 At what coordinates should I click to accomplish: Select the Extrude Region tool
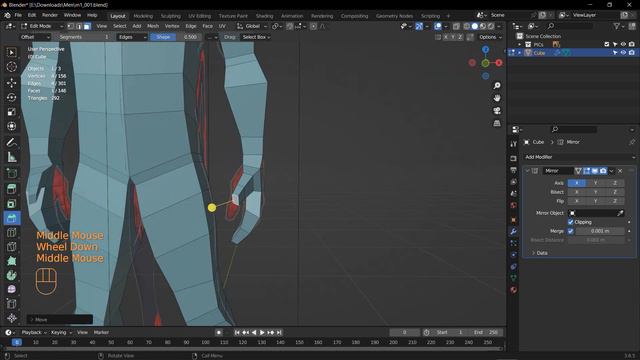pos(11,189)
